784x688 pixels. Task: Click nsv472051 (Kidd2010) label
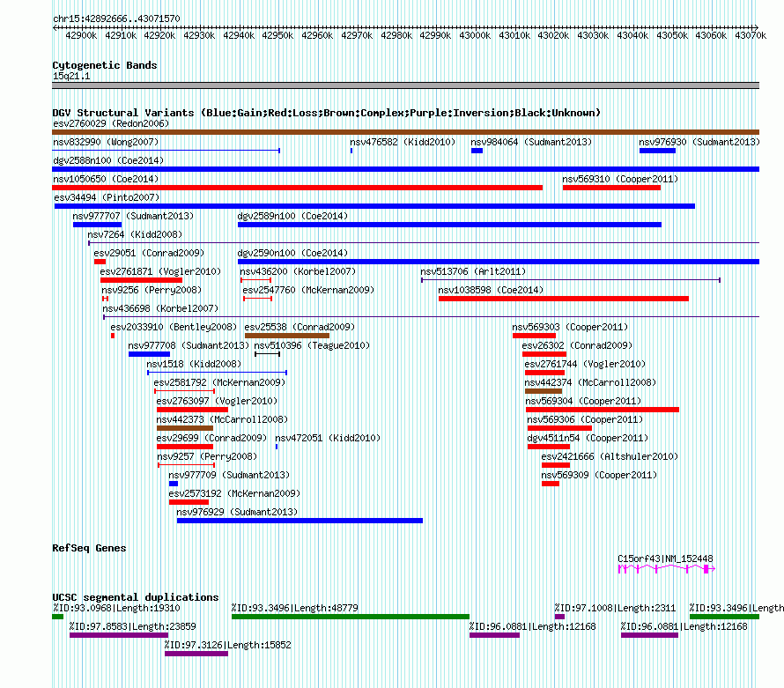click(328, 438)
